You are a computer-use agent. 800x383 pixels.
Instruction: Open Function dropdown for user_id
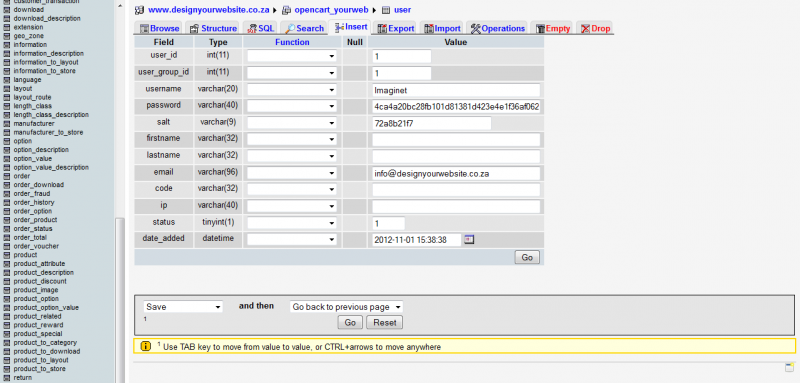(x=292, y=56)
